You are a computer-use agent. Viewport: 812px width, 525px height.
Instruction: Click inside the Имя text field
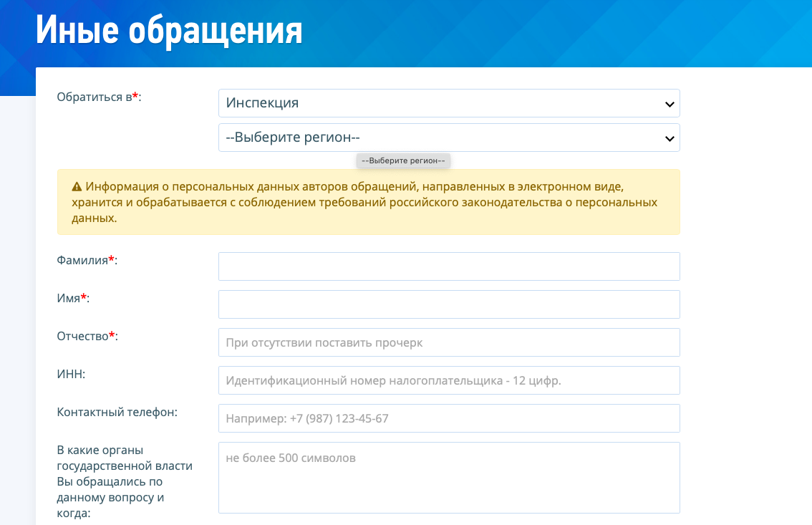click(x=449, y=304)
